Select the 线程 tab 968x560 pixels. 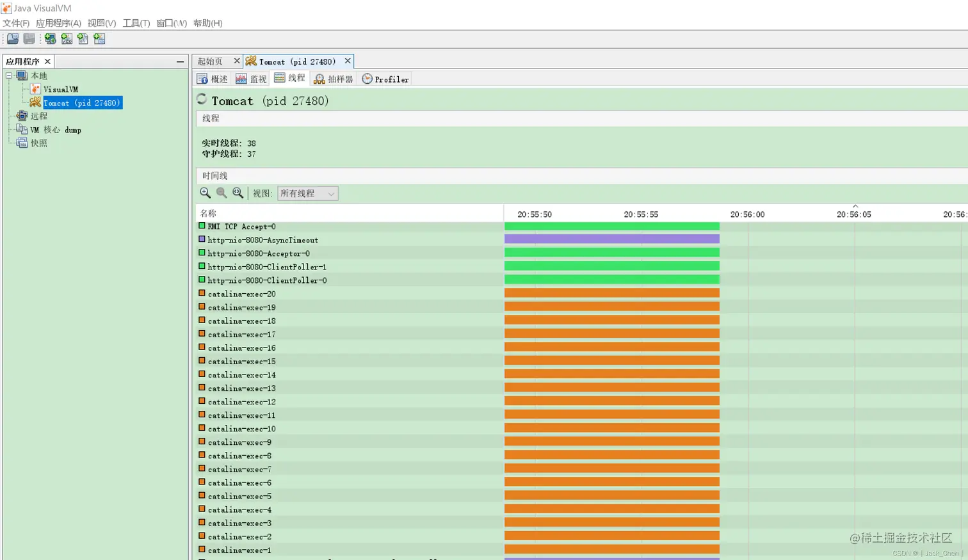[x=289, y=78]
